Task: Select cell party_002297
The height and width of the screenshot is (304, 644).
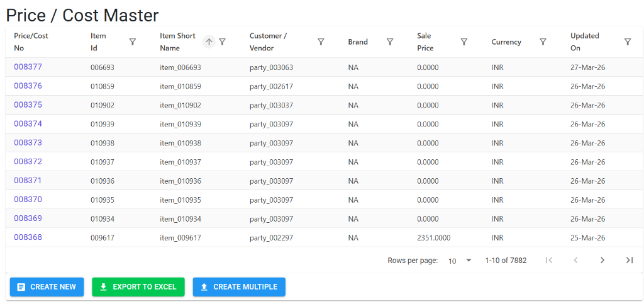Action: click(271, 237)
